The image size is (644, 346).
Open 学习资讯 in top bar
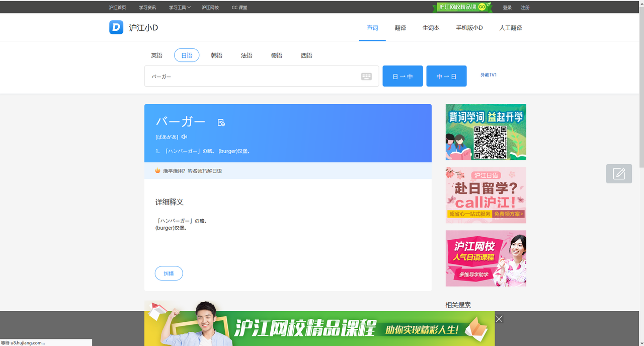coord(147,8)
